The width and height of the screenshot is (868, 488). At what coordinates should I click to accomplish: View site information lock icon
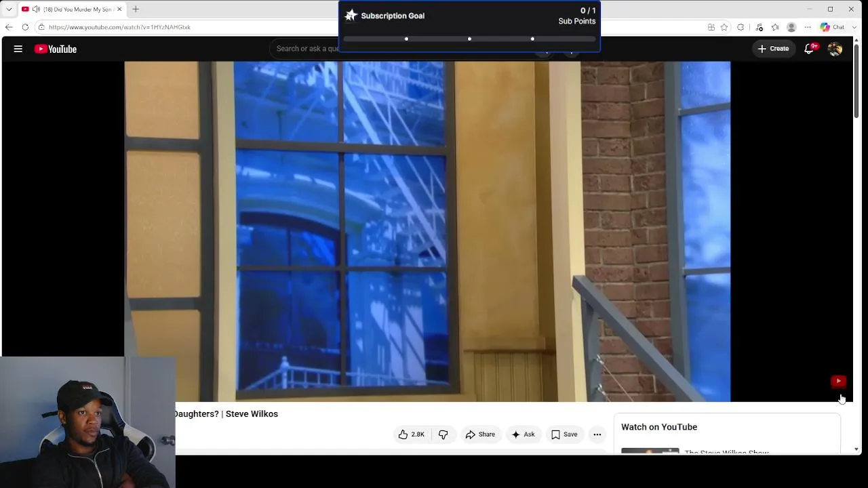point(41,27)
